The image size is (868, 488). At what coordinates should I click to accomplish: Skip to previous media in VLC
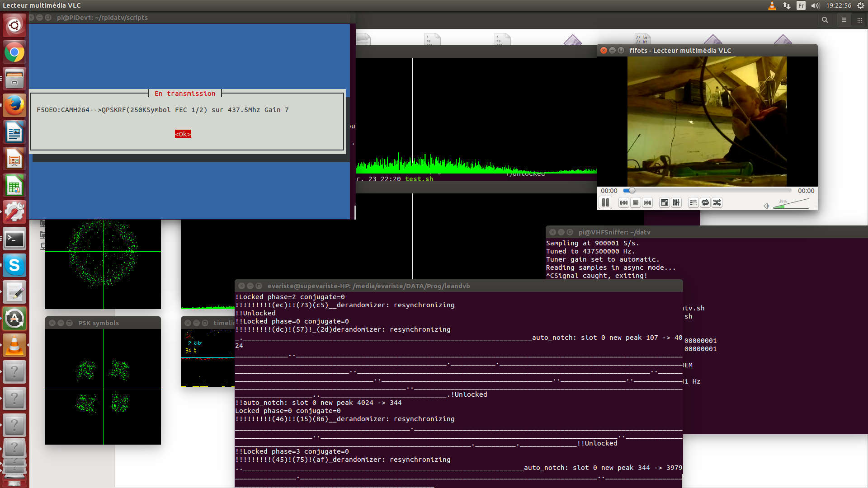(623, 203)
